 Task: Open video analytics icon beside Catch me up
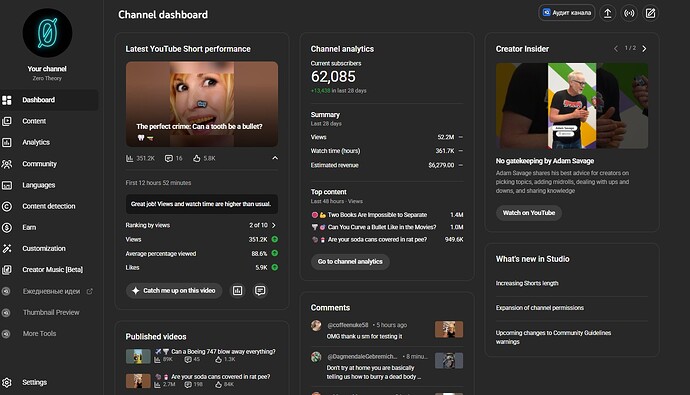click(238, 291)
